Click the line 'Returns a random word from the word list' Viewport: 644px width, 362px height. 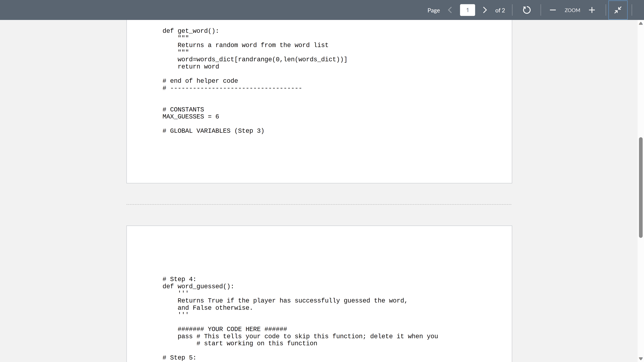tap(253, 45)
